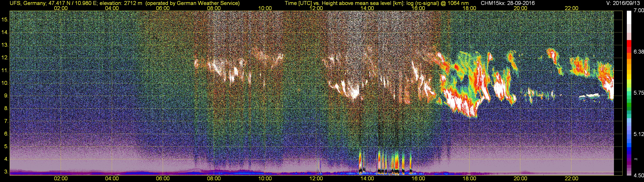This screenshot has width=644, height=182.
Task: Pick 22:00 on the lower time axis
Action: [x=571, y=179]
